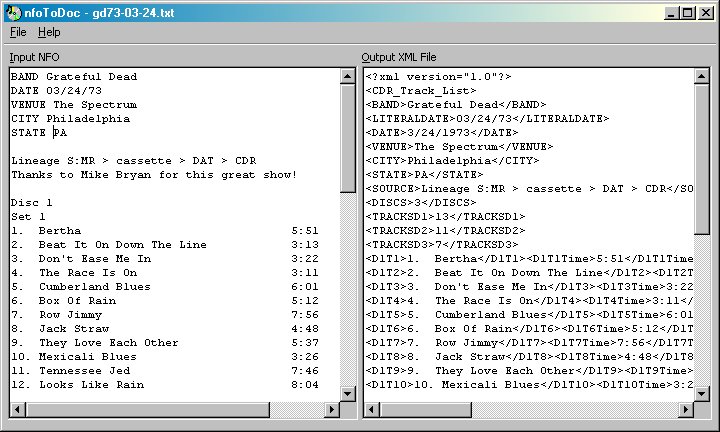The width and height of the screenshot is (720, 432).
Task: Click 'Thanks to Mike Bryan' line
Action: pyautogui.click(x=154, y=175)
